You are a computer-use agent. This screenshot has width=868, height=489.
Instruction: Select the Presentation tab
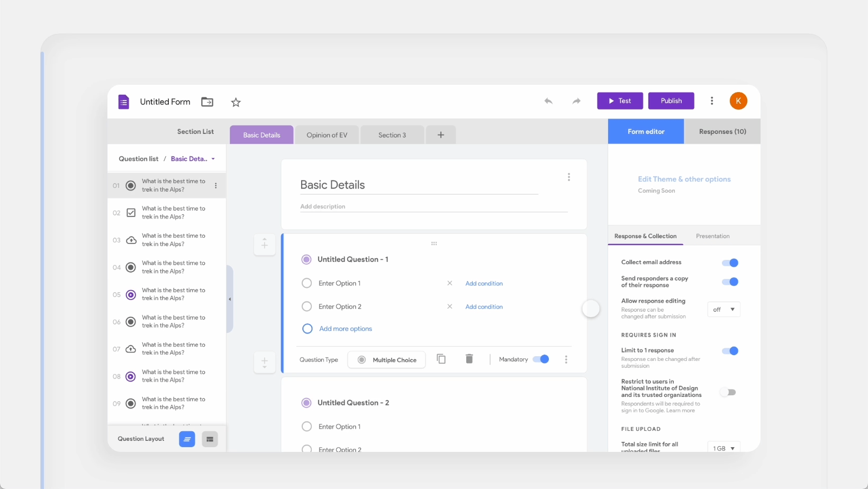pyautogui.click(x=712, y=236)
